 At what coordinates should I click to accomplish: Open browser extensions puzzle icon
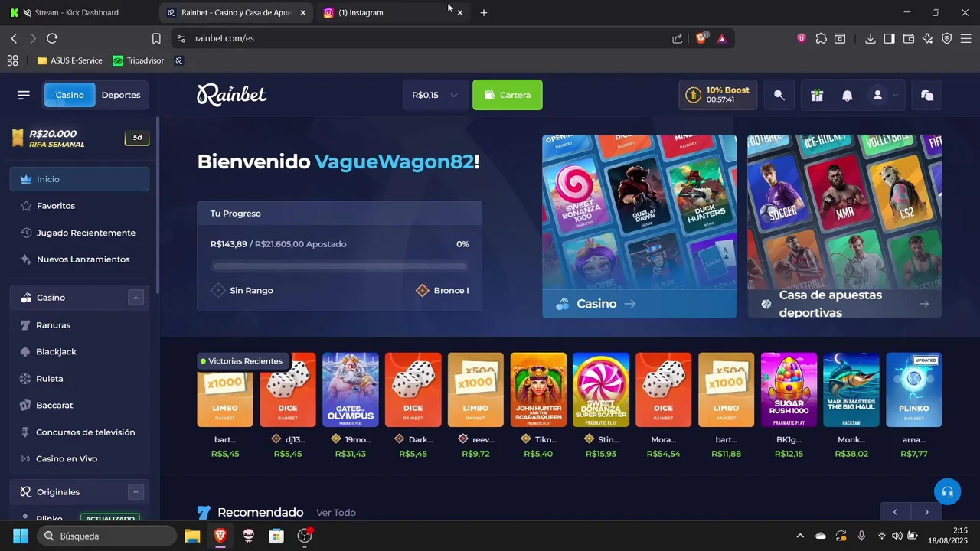(822, 38)
